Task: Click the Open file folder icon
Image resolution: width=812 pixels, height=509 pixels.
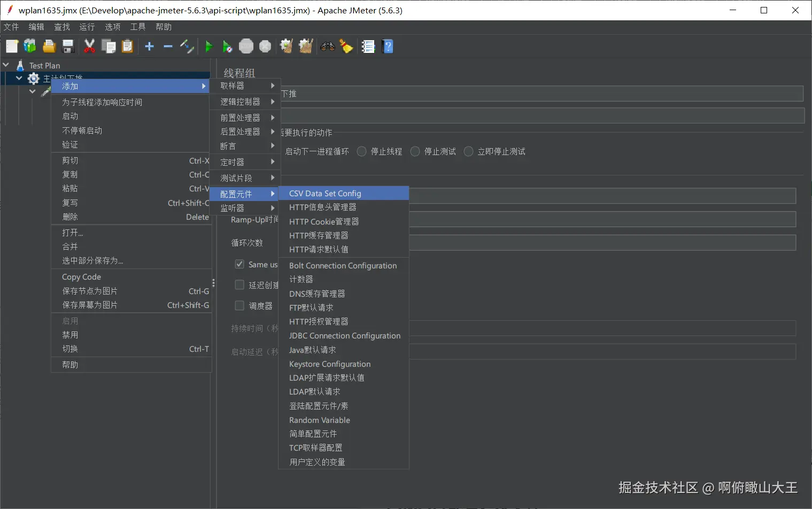Action: 49,47
